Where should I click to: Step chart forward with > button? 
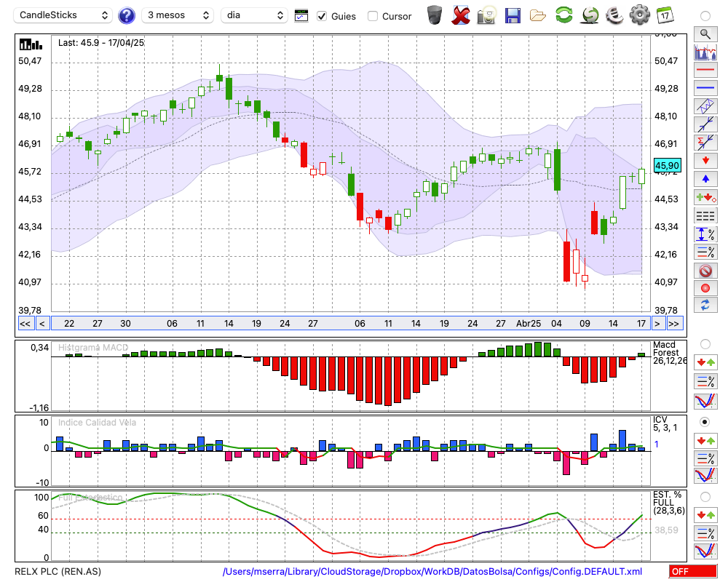657,324
